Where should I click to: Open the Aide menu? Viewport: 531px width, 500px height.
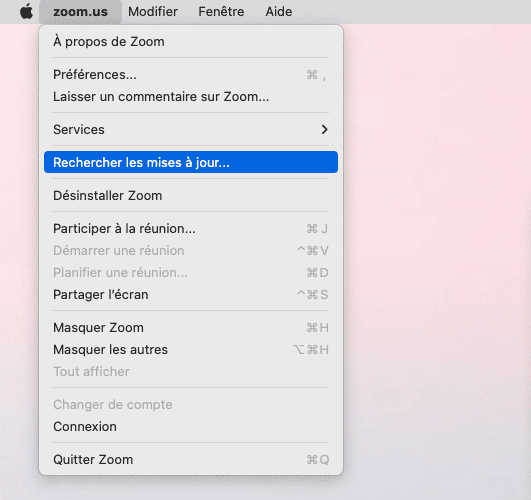click(279, 12)
